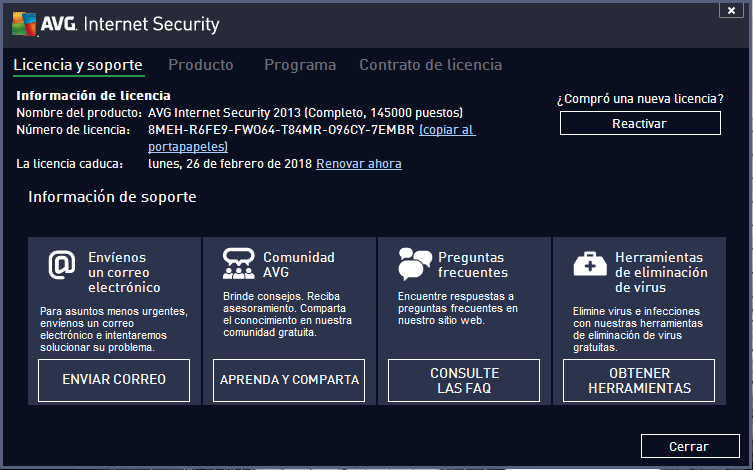Click the Preguntas frecuentes heading
Image resolution: width=753 pixels, height=470 pixels.
(x=473, y=265)
